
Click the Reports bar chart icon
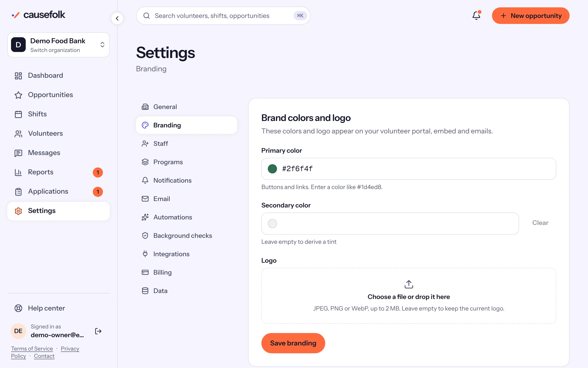tap(18, 172)
